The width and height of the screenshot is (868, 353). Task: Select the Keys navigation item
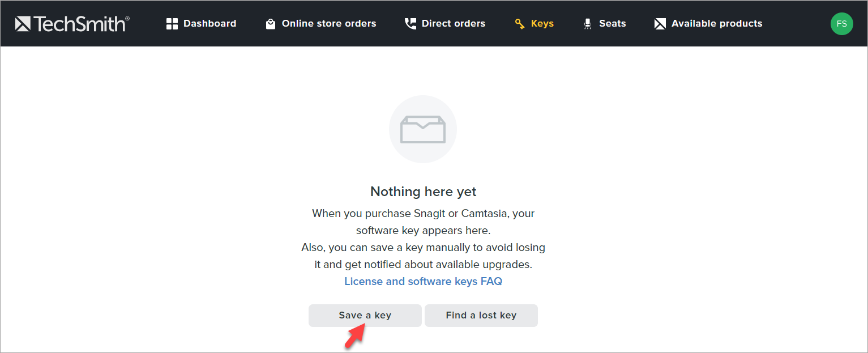tap(542, 23)
